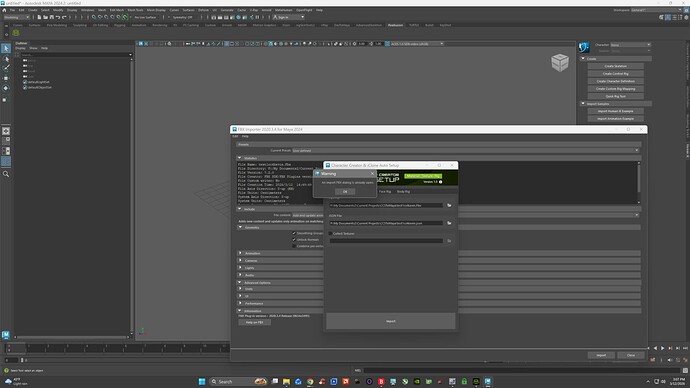Open the Character dropdown in HumanIK panel
The width and height of the screenshot is (690, 388).
(630, 45)
